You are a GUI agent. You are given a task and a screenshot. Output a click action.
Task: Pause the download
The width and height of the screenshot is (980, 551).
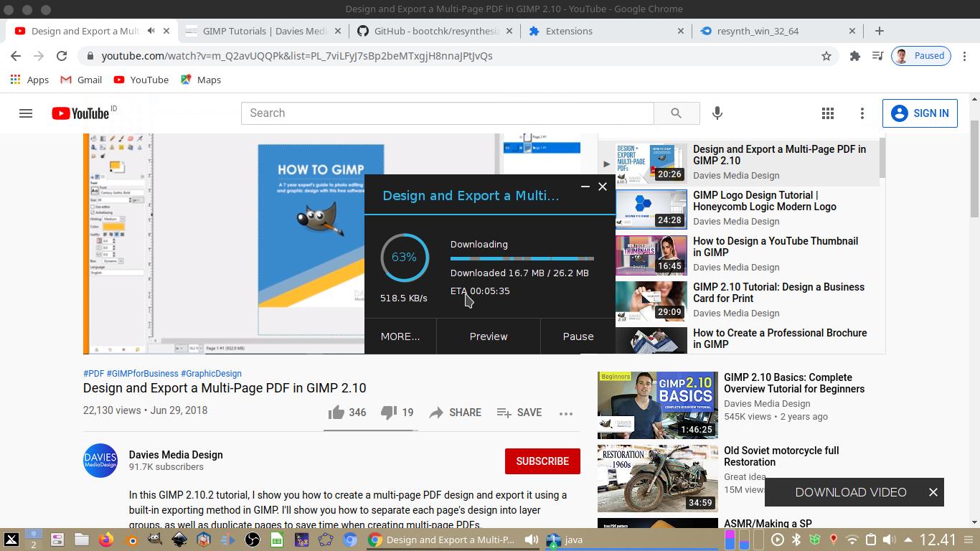tap(578, 336)
